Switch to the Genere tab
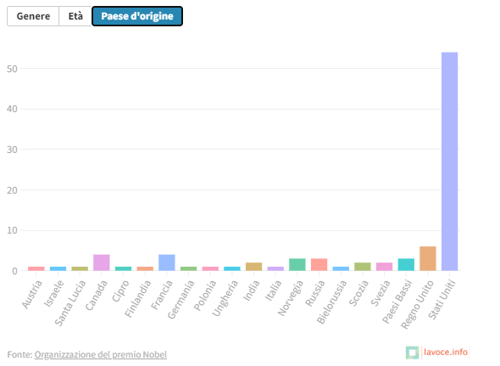Image resolution: width=500 pixels, height=366 pixels. tap(33, 16)
